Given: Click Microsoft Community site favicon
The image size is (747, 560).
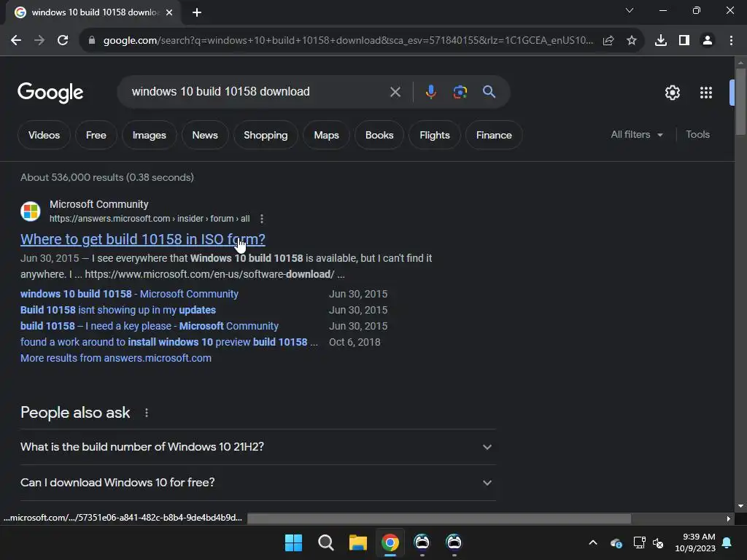Looking at the screenshot, I should pyautogui.click(x=31, y=211).
